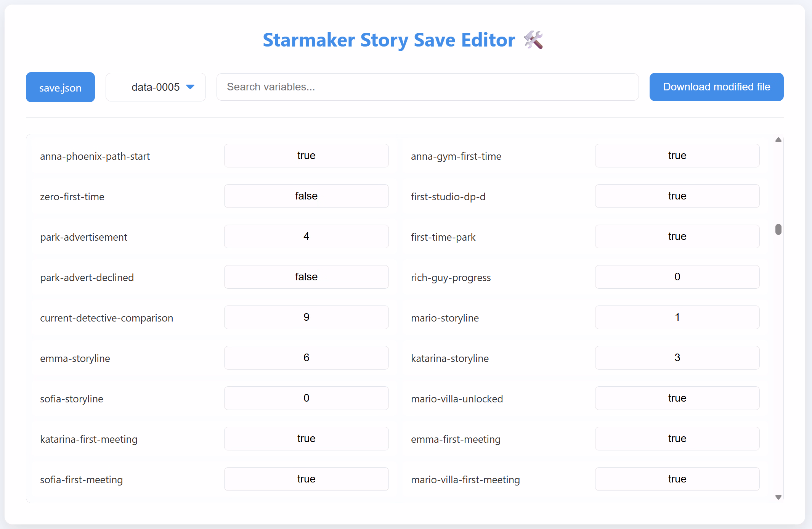Click the scrollbar down arrow
The height and width of the screenshot is (529, 812).
778,497
